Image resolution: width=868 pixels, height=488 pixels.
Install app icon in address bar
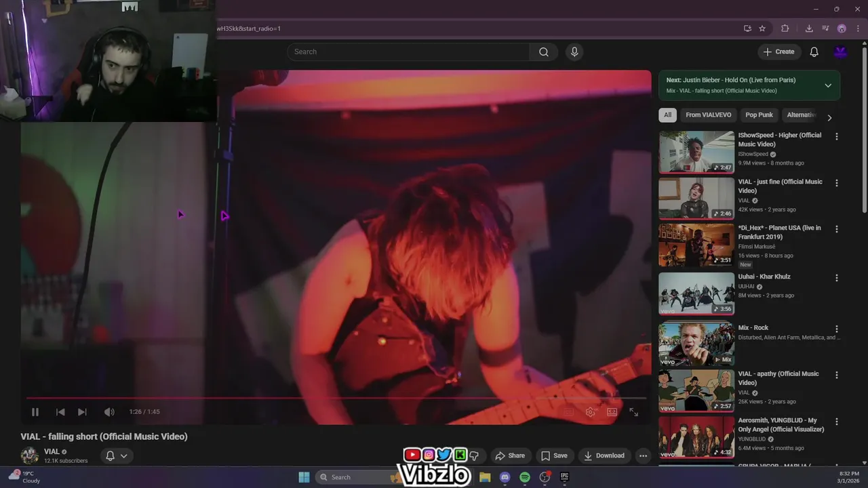click(747, 28)
